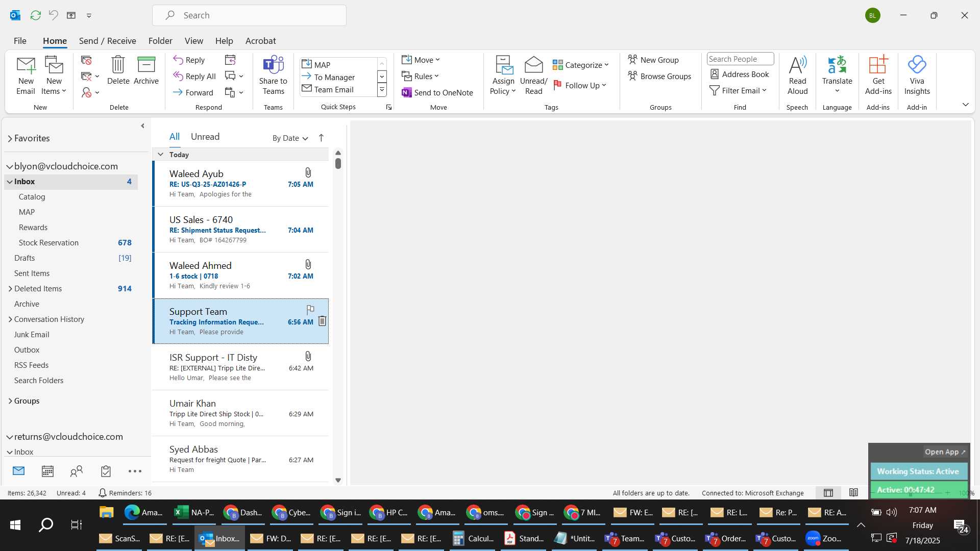Click the Meeting reply icon

click(230, 60)
